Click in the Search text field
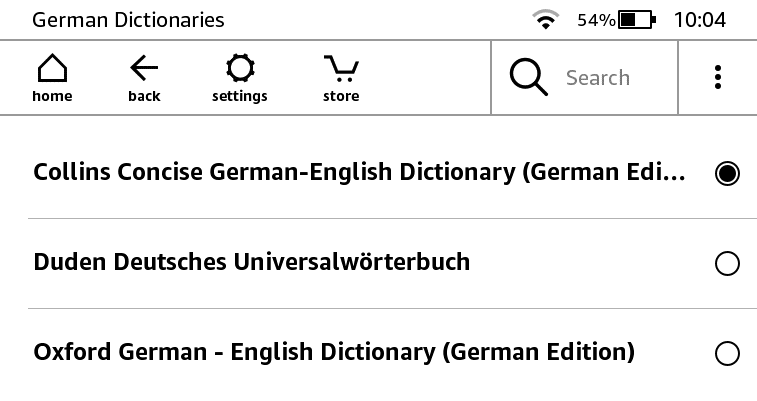This screenshot has width=757, height=401. coord(598,78)
